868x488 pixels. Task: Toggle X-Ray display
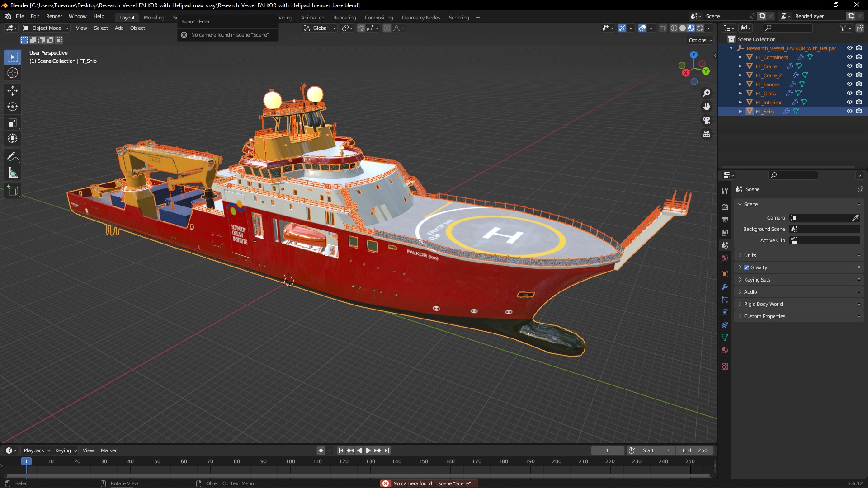point(662,28)
